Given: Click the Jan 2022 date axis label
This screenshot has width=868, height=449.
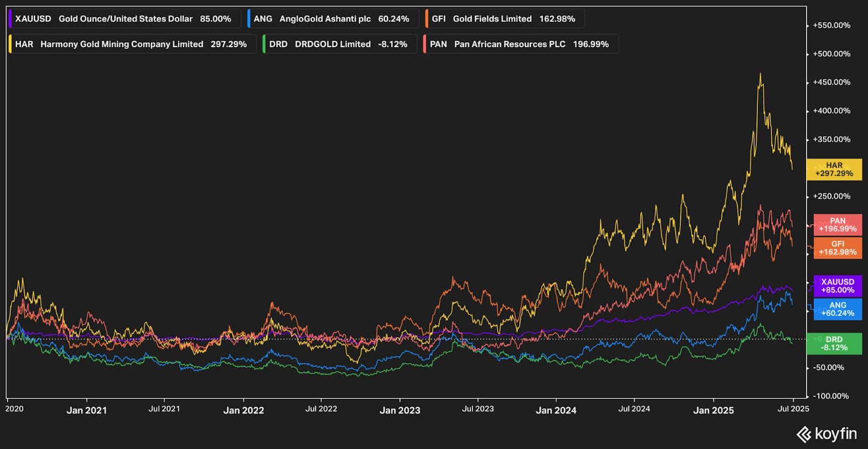Looking at the screenshot, I should click(x=244, y=410).
